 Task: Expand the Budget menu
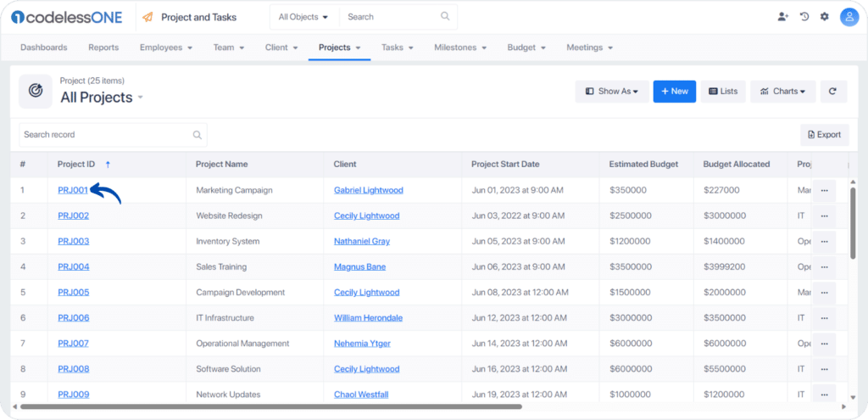click(x=527, y=48)
